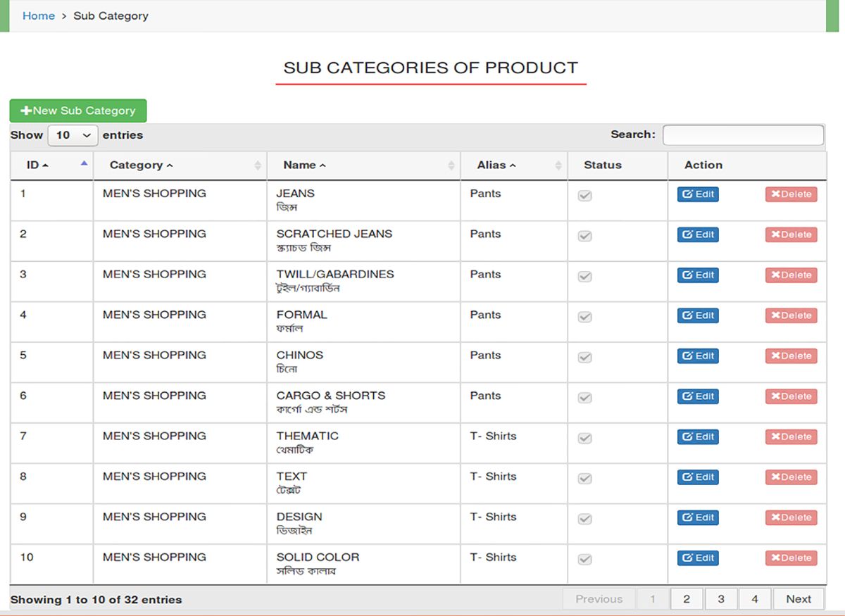Image resolution: width=845 pixels, height=616 pixels.
Task: Open the Show entries count dropdown
Action: click(73, 135)
